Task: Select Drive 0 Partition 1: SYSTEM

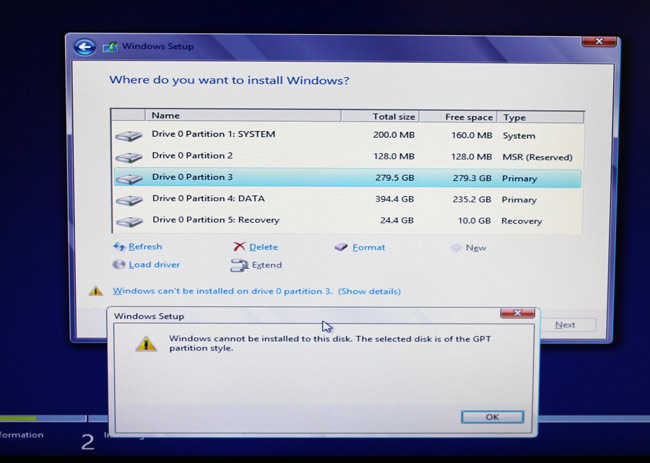Action: click(x=213, y=134)
